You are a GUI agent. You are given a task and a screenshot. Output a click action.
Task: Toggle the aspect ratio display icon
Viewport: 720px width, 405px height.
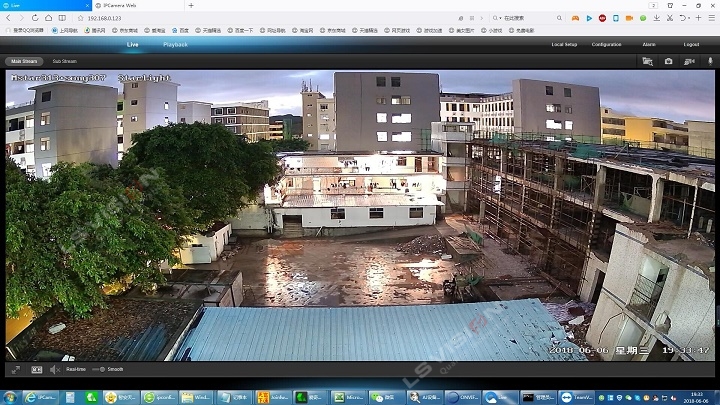36,369
